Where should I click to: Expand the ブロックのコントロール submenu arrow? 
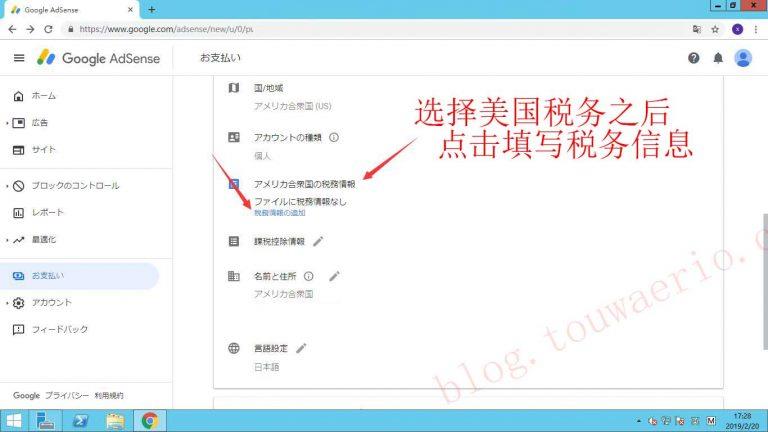coord(7,186)
